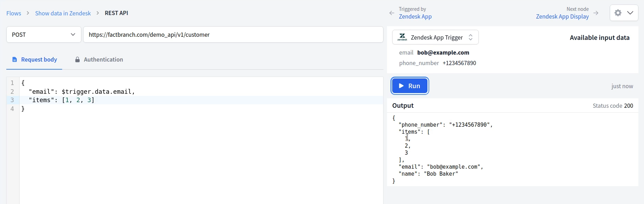Click the Available input data heading

pos(600,37)
